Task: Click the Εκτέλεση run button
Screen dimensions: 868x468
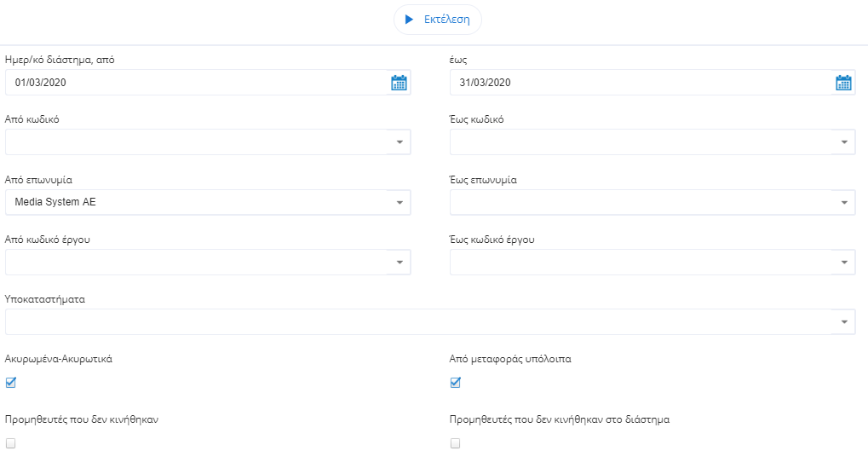Action: tap(438, 20)
